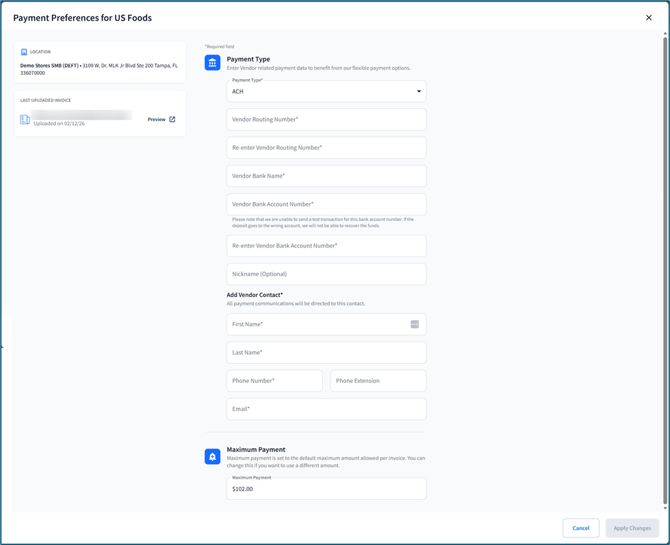670x545 pixels.
Task: Click the uploaded invoice document icon
Action: 25,120
